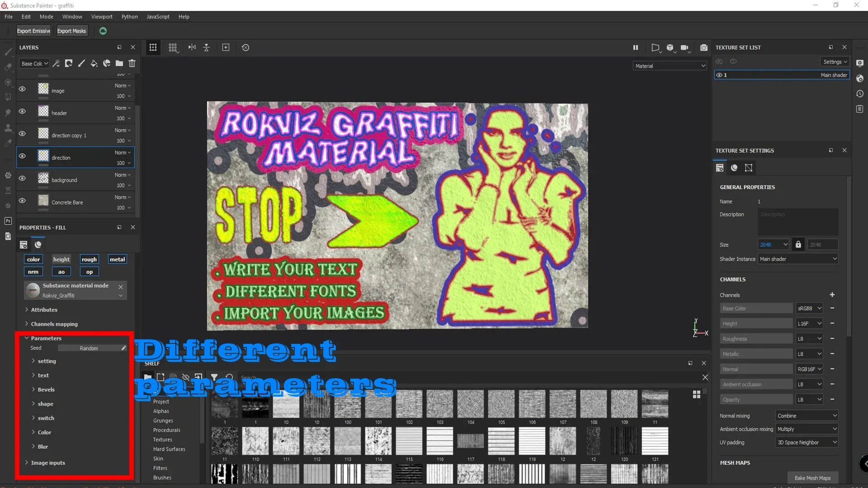
Task: Switch Shelf to grid view icon
Action: point(697,394)
